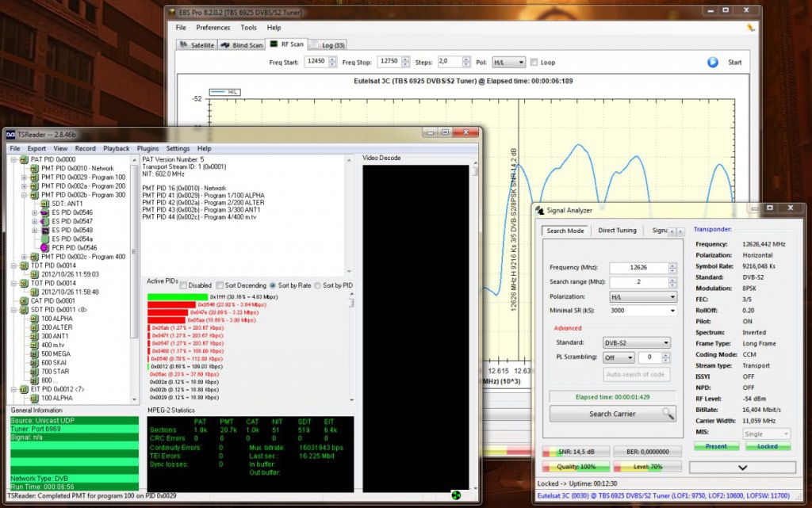The height and width of the screenshot is (508, 812).
Task: Click the blue Start scan play icon
Action: 712,62
